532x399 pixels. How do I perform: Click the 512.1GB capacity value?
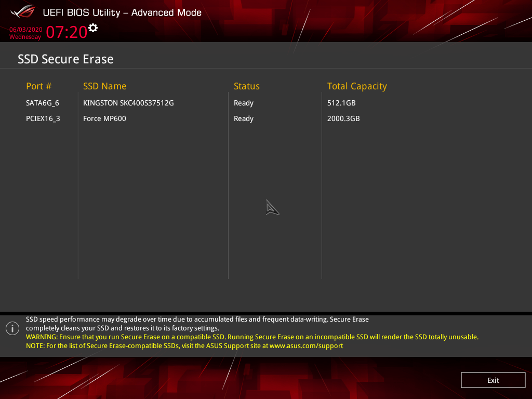click(x=341, y=103)
